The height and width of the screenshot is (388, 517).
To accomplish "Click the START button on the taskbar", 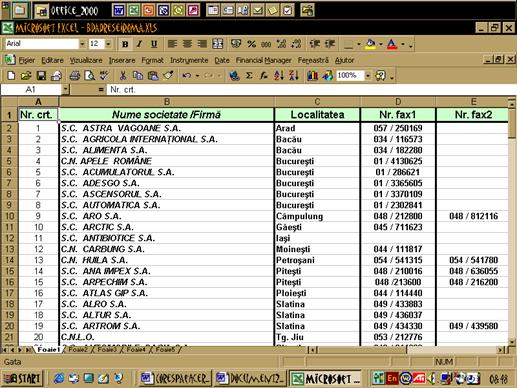I will coord(22,379).
